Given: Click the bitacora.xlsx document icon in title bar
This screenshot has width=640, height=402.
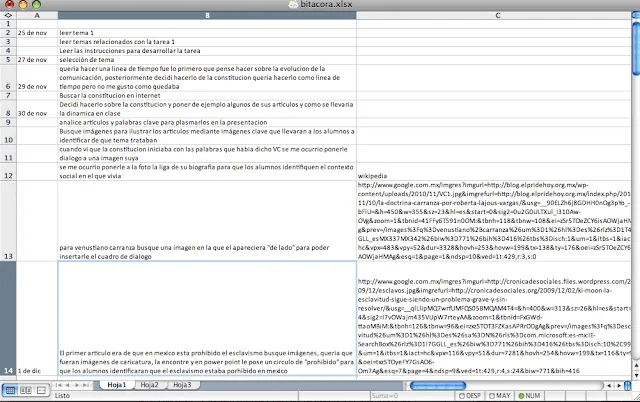Looking at the screenshot, I should (x=291, y=6).
